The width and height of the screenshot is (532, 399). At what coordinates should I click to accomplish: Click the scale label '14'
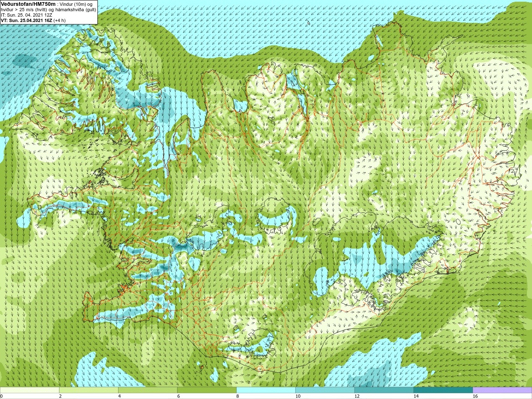click(416, 396)
